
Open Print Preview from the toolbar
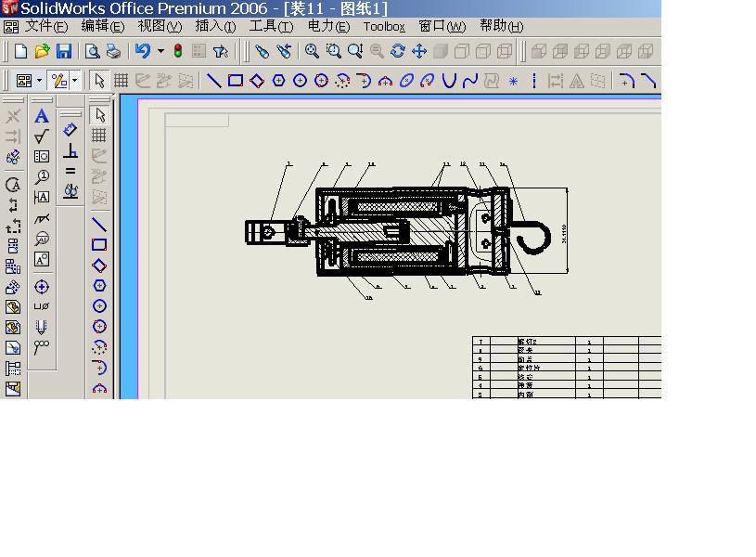[92, 52]
